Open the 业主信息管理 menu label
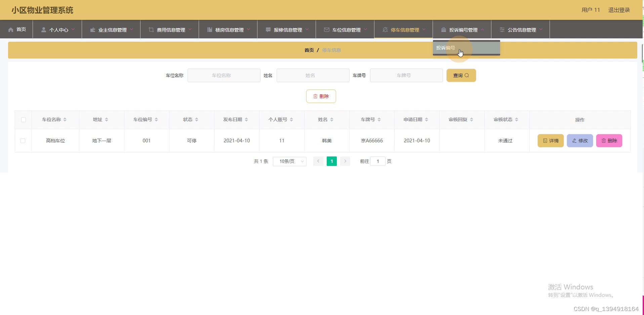644x315 pixels. tap(112, 30)
